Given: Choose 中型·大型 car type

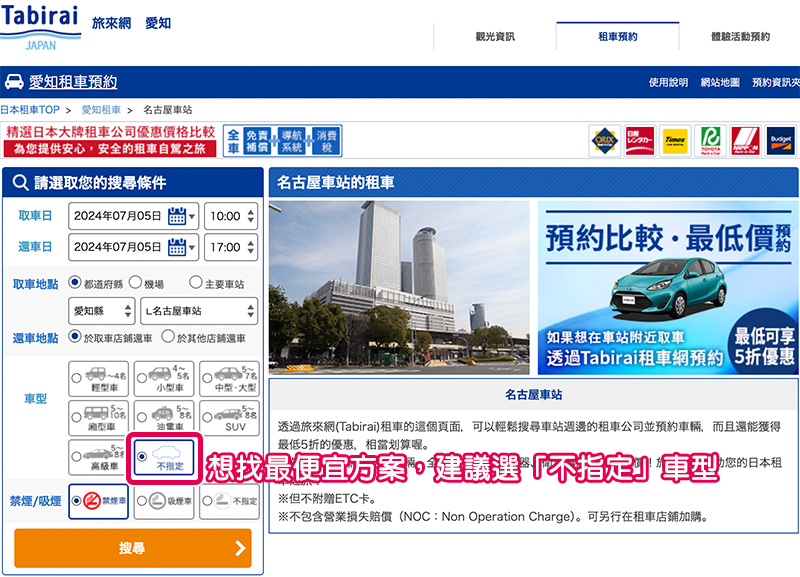Looking at the screenshot, I should click(x=230, y=379).
